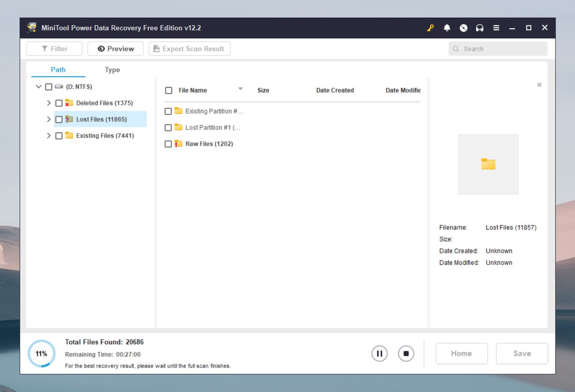Select the Existing Files (7441) tree label
This screenshot has height=392, width=575.
click(x=105, y=136)
